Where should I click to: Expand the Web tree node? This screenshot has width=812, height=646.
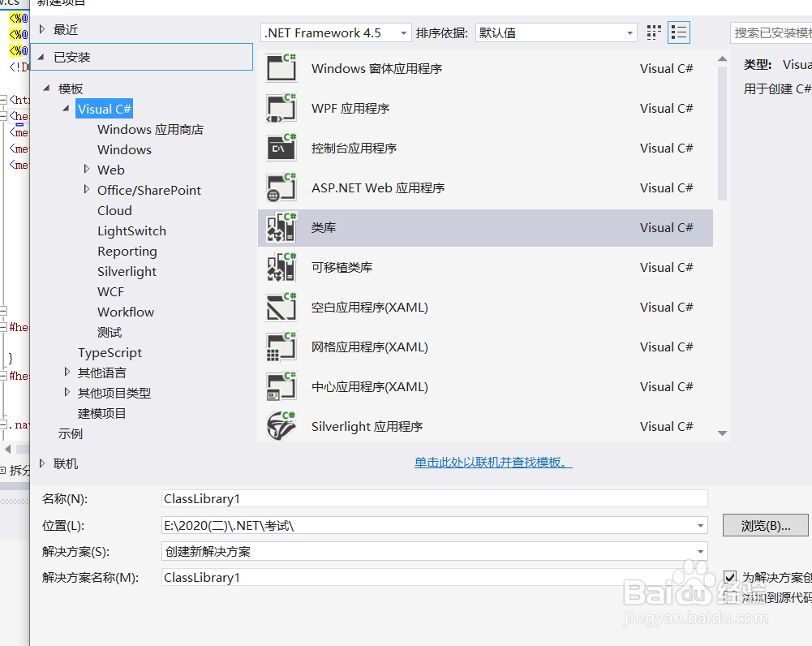coord(87,169)
